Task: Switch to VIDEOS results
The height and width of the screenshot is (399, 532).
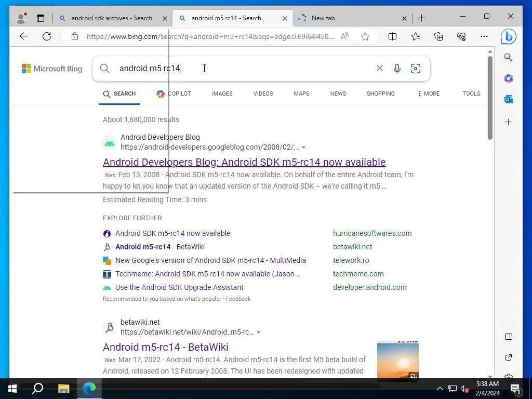Action: [x=263, y=94]
